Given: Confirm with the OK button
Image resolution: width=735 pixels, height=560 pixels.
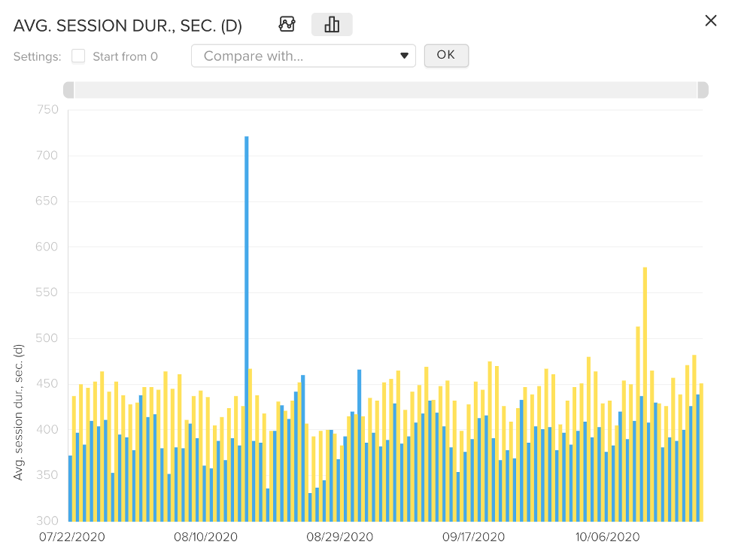Looking at the screenshot, I should pyautogui.click(x=446, y=56).
